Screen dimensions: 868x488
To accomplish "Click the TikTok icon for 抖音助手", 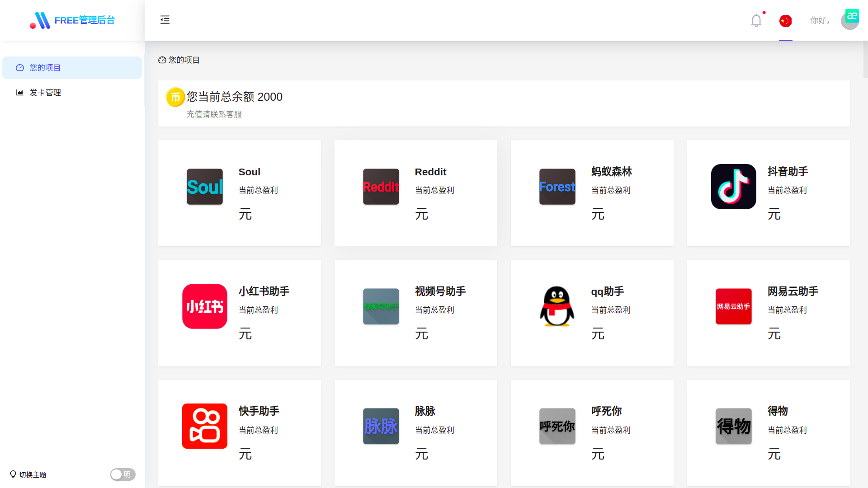I will point(734,187).
